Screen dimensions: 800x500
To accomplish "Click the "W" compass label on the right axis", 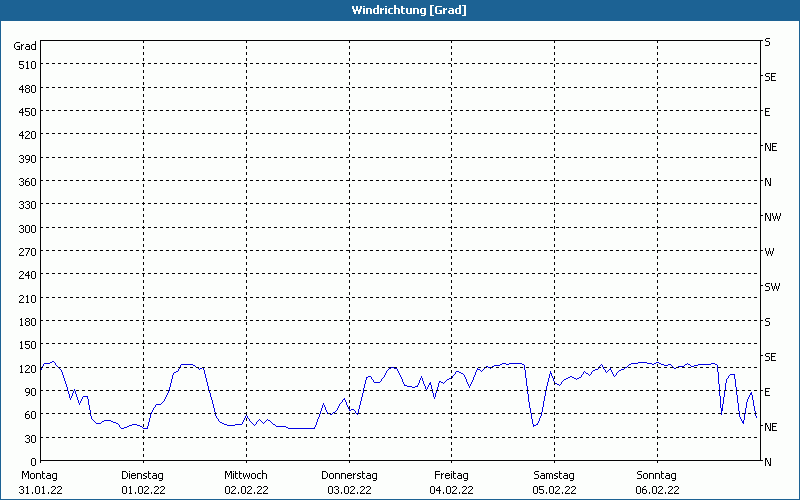I will click(x=769, y=252).
